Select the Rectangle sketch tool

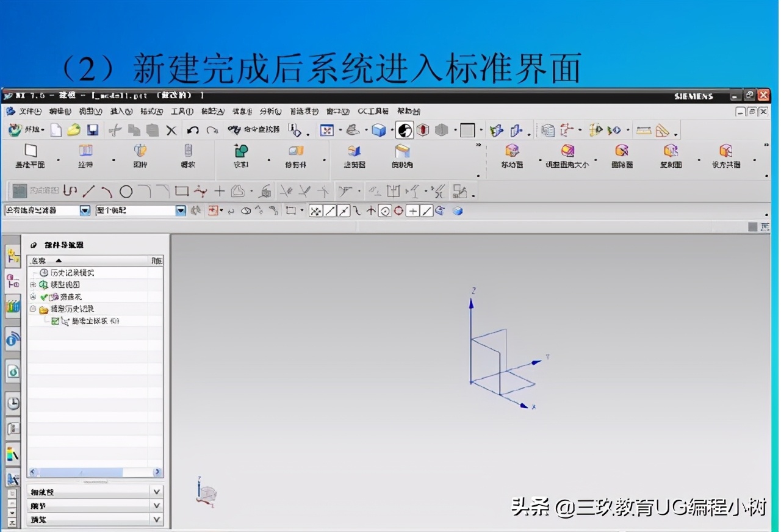coord(181,192)
